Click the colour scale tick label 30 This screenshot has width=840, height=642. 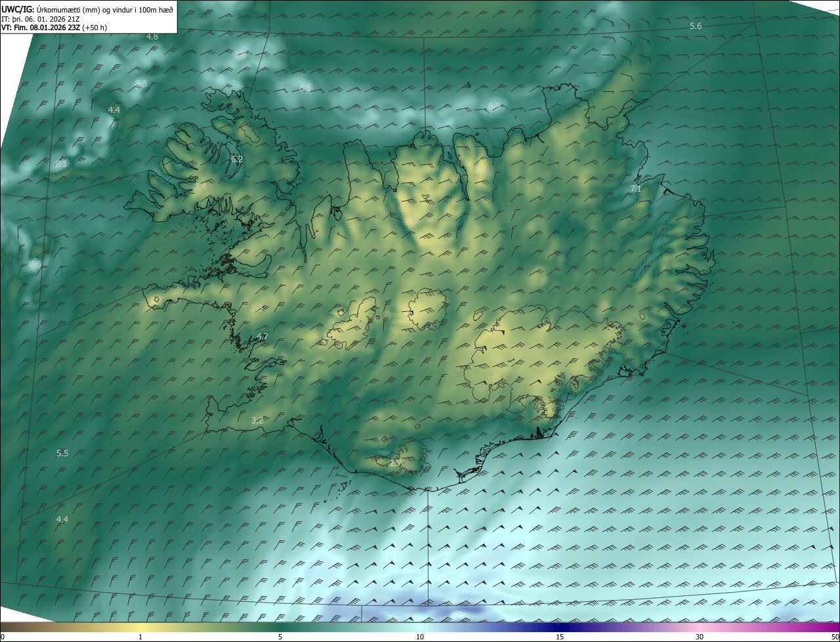click(x=700, y=637)
